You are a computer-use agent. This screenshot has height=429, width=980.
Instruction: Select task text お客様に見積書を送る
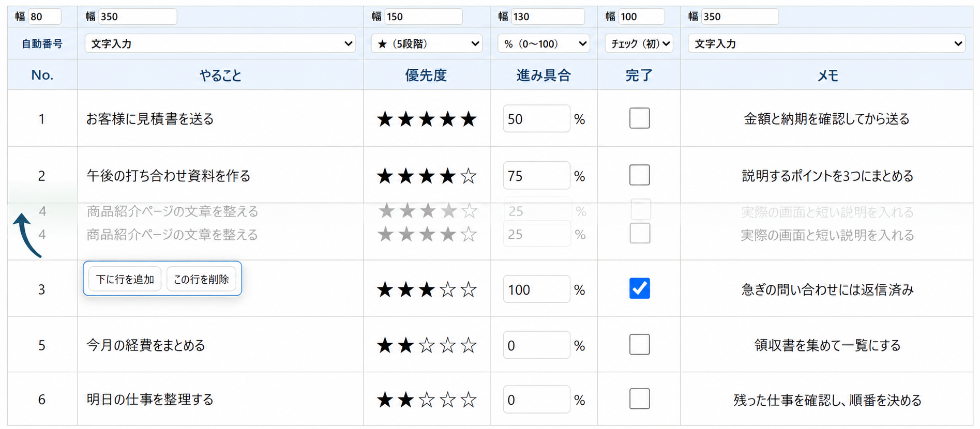pos(150,119)
